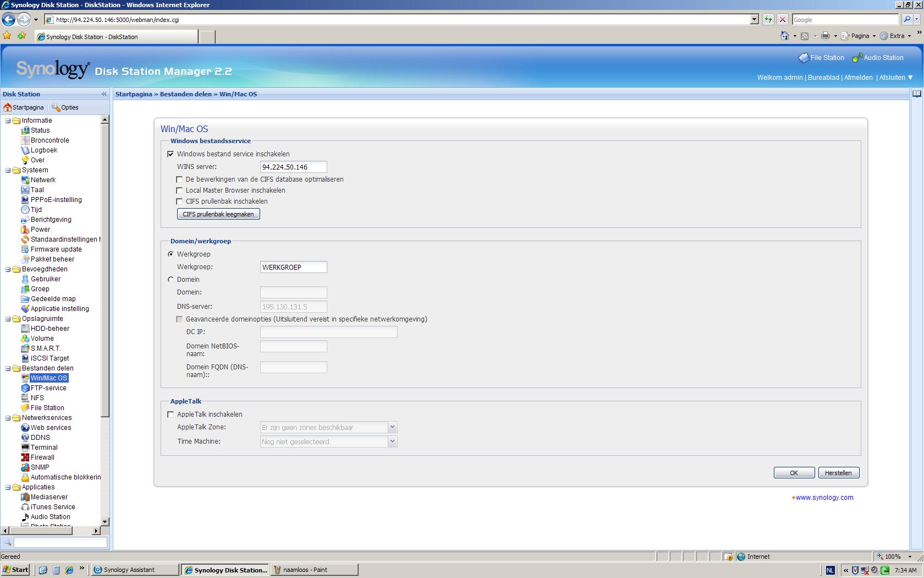Open the Status item icon in sidebar
This screenshot has height=578, width=924.
coord(25,130)
